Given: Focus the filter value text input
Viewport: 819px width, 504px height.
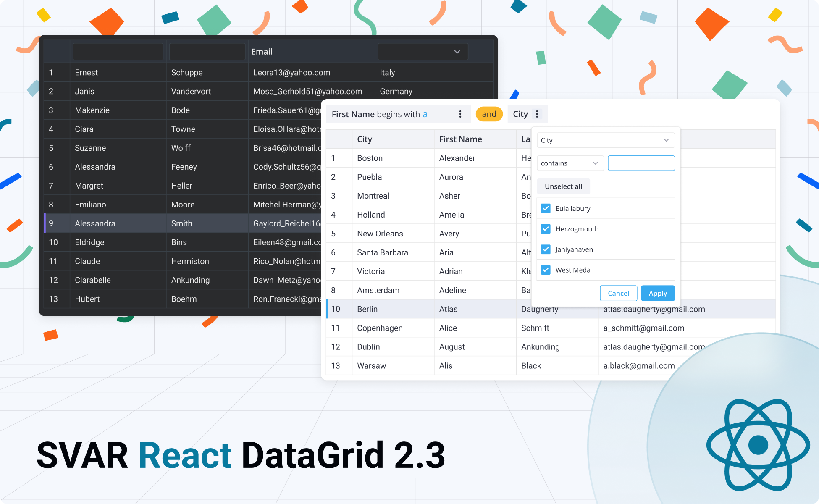Looking at the screenshot, I should (x=641, y=163).
